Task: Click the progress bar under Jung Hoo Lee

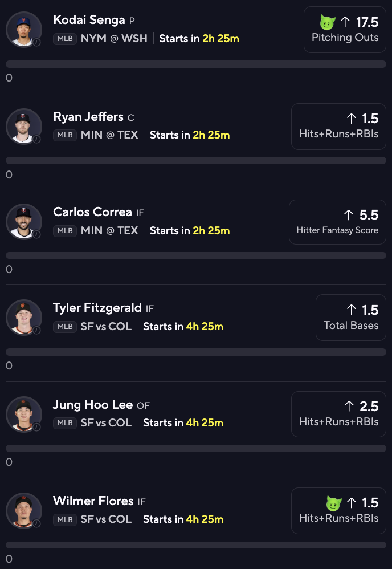Action: (196, 449)
